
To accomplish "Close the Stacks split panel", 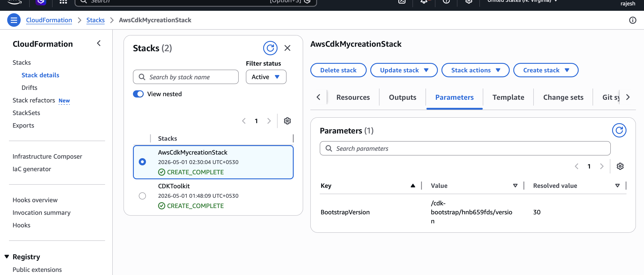I will (287, 48).
